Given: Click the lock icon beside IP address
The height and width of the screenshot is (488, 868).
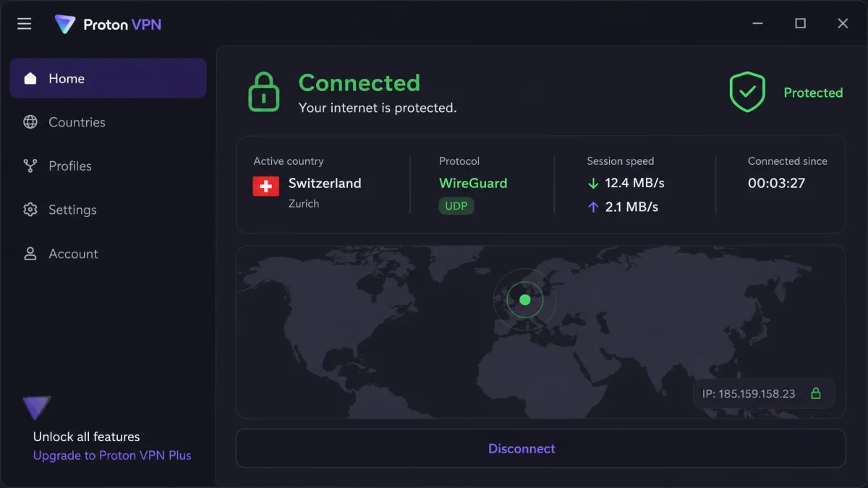Looking at the screenshot, I should (816, 393).
